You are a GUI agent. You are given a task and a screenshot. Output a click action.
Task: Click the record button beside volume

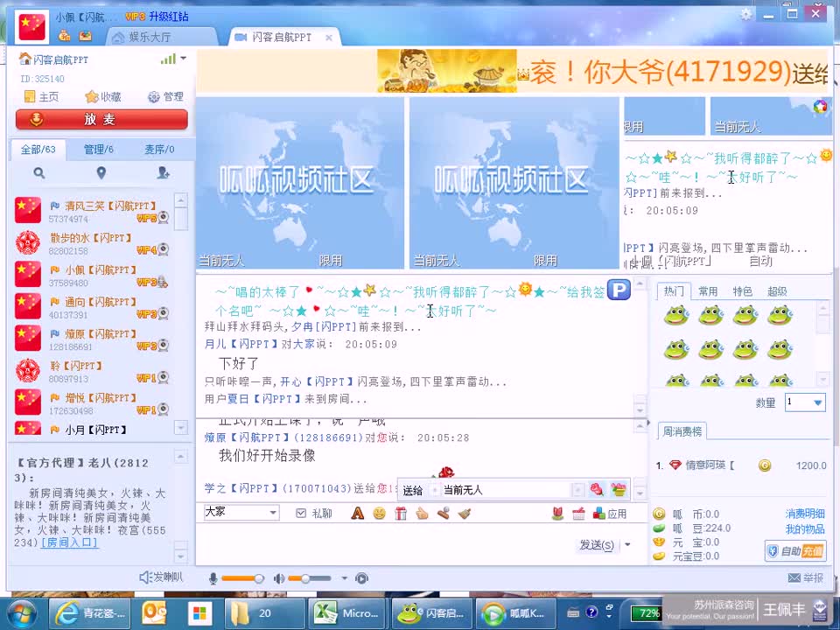click(361, 578)
